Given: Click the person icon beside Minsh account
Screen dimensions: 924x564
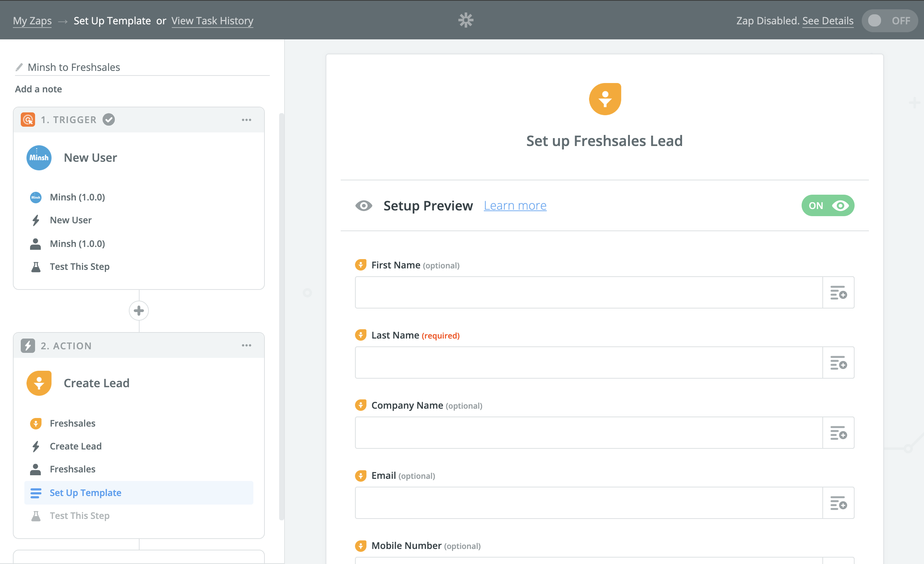Looking at the screenshot, I should [36, 244].
